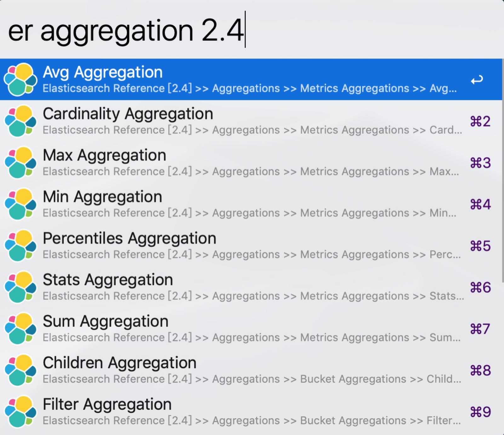Click the ⌘7 shortcut label
Viewport: 504px width, 435px height.
[480, 329]
